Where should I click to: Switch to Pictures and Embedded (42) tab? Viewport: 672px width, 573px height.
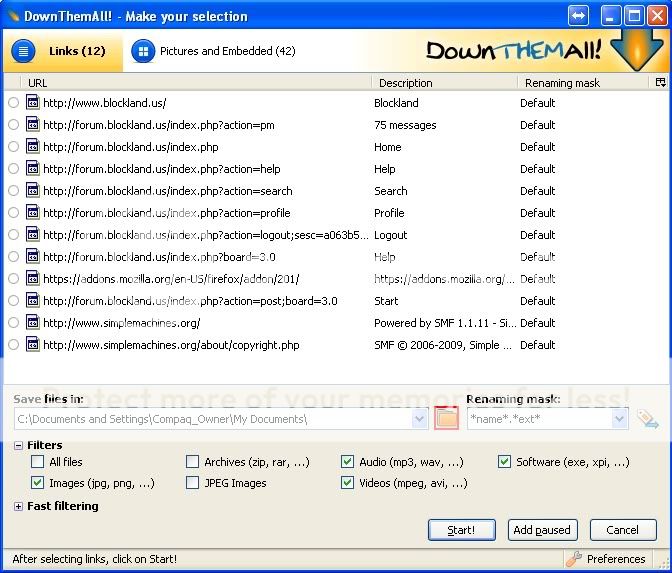[213, 51]
